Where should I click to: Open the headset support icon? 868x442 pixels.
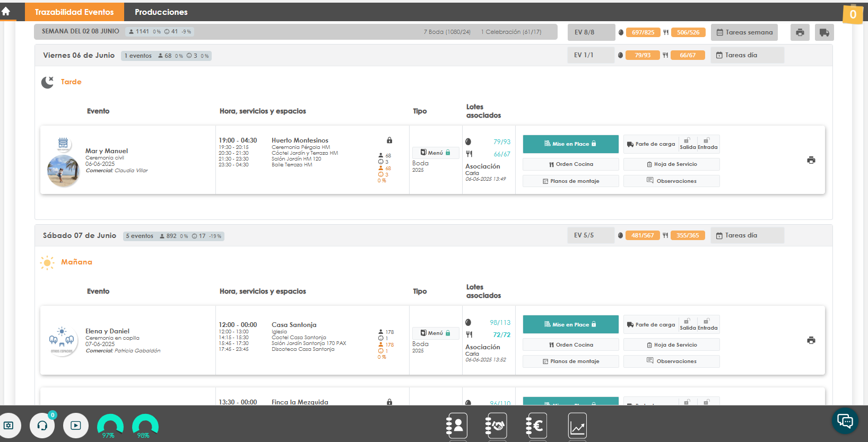(x=42, y=426)
